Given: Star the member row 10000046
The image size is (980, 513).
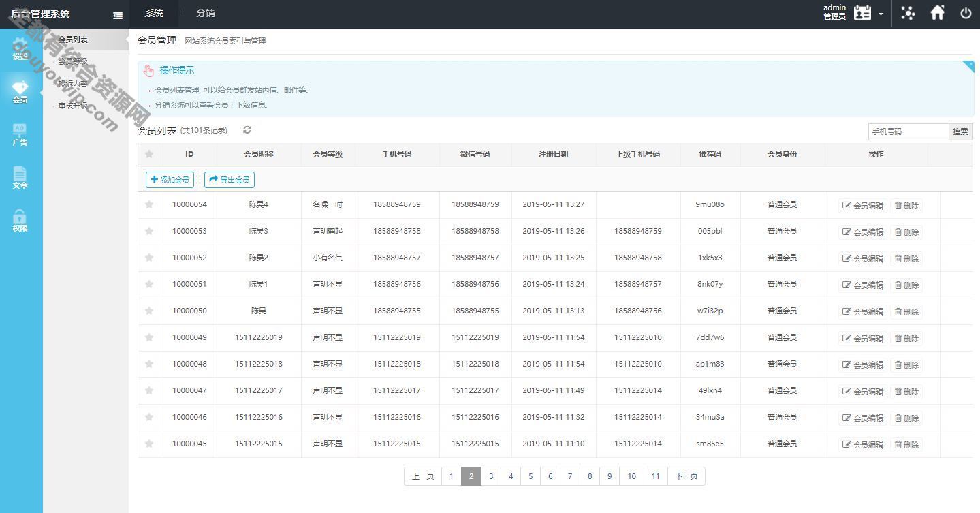Looking at the screenshot, I should click(149, 417).
